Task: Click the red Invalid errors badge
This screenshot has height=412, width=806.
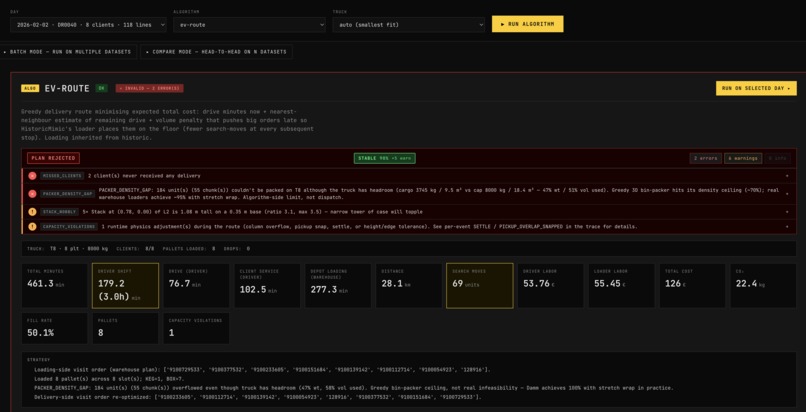Action: 150,88
